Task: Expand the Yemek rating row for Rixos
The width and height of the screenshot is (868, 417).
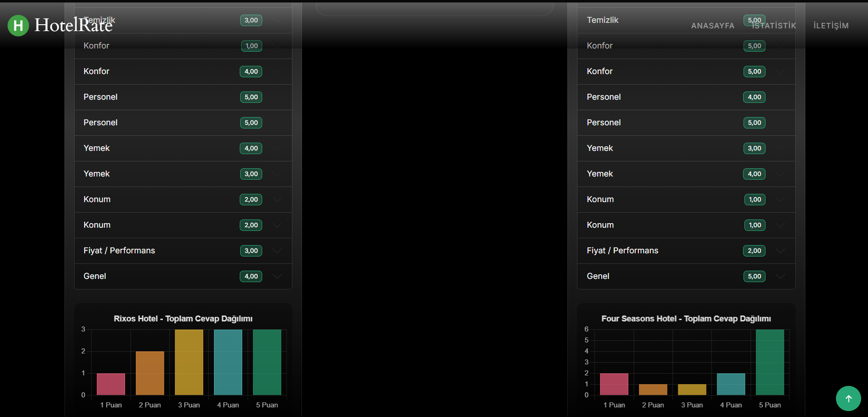Action: [x=277, y=148]
